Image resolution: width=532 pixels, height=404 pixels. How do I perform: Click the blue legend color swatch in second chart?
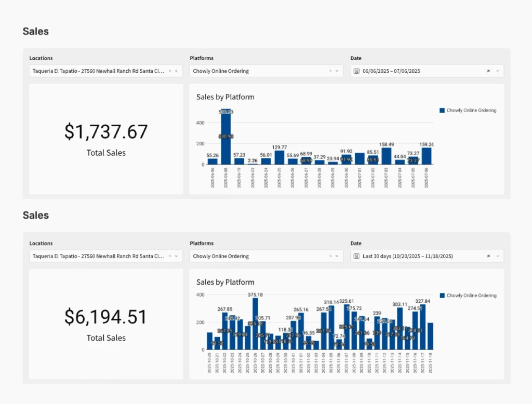pos(441,295)
